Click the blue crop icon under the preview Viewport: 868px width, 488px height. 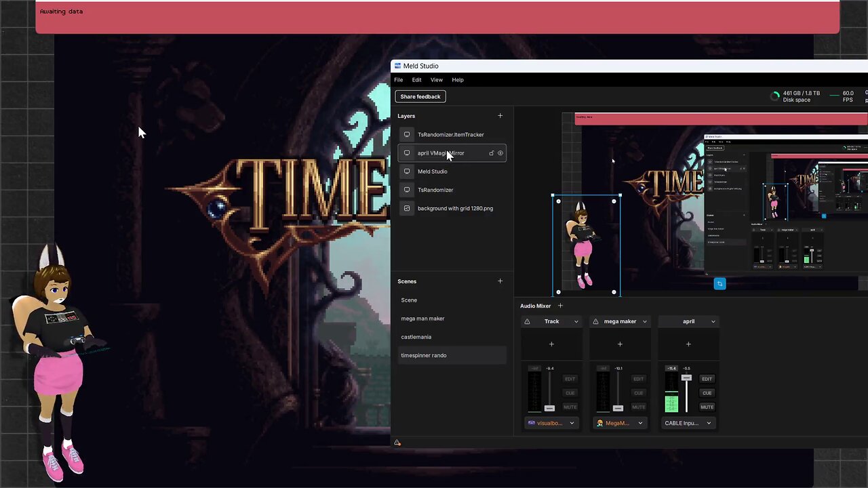click(x=719, y=283)
